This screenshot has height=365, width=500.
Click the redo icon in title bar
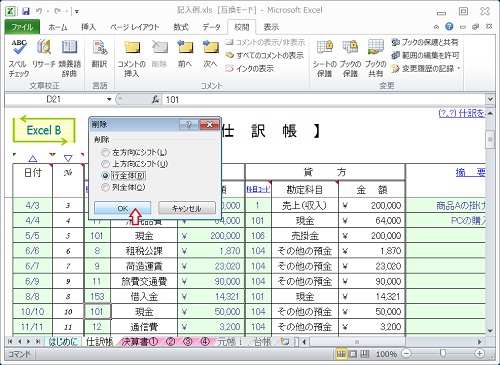[x=57, y=11]
